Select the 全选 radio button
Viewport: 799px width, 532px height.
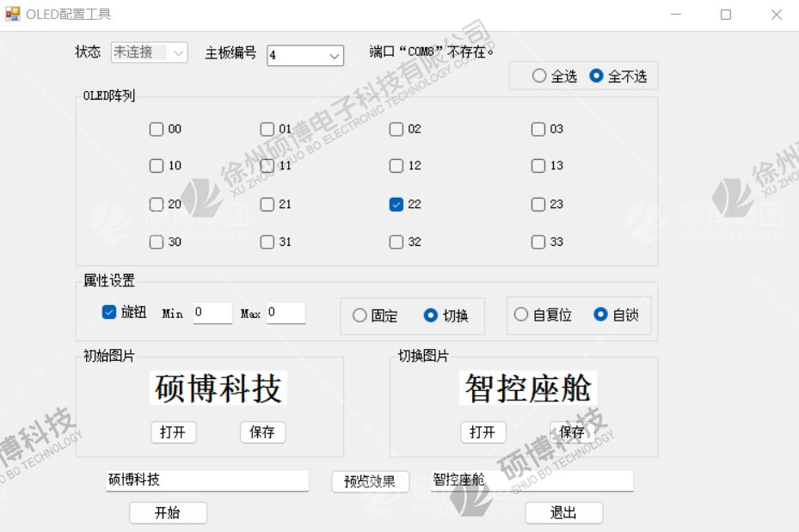coord(541,75)
